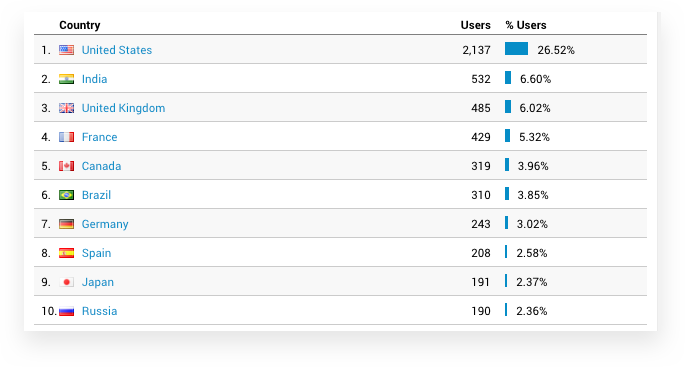Open the Spain country link
This screenshot has width=685, height=367.
[x=96, y=253]
